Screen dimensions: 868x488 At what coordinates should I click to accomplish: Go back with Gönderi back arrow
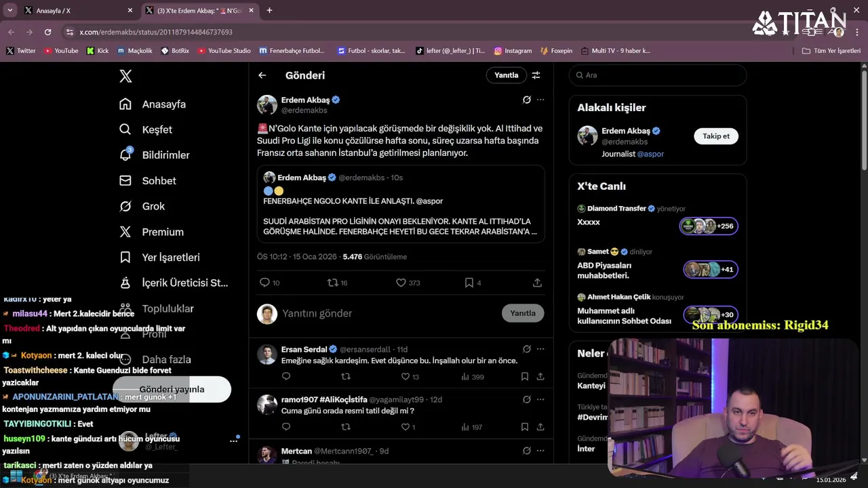coord(262,75)
